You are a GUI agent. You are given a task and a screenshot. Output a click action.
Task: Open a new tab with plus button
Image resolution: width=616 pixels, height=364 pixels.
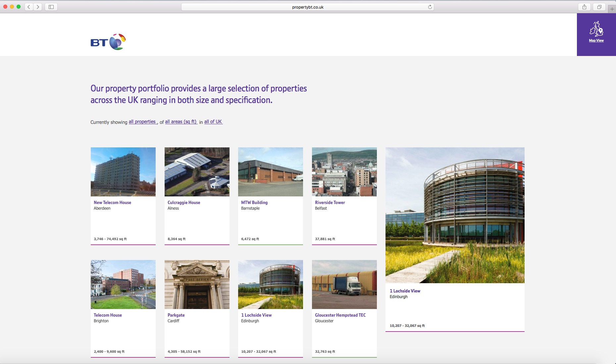(x=612, y=9)
